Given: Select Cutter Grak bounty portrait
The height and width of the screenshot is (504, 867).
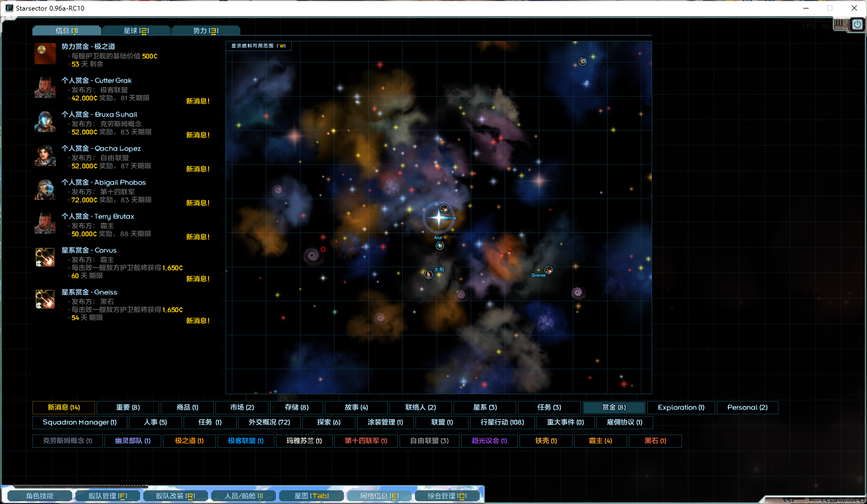Looking at the screenshot, I should [x=45, y=88].
